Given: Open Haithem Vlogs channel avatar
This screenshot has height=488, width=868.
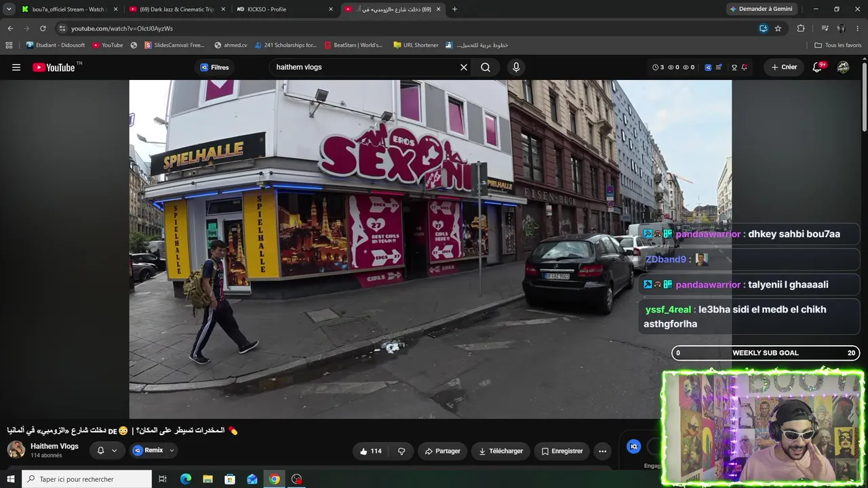Looking at the screenshot, I should tap(16, 450).
